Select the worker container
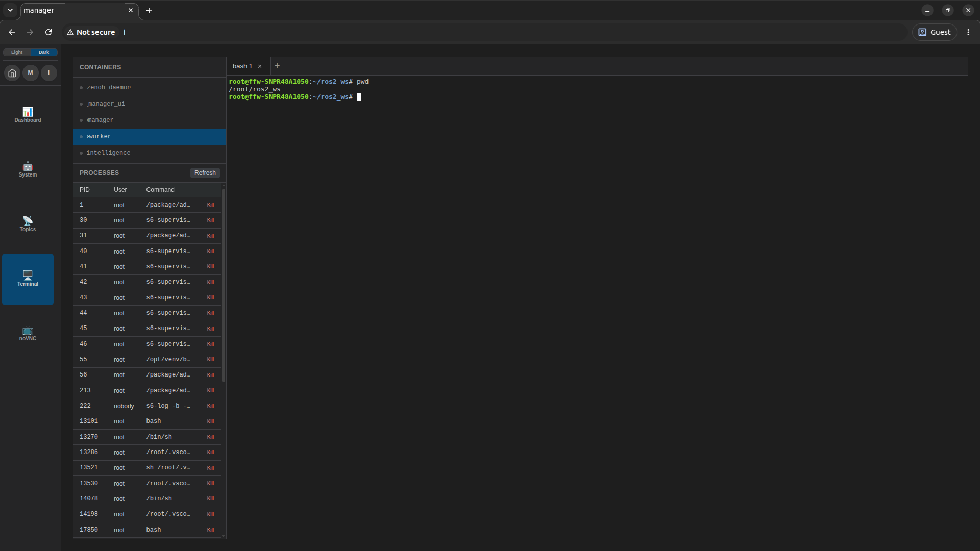This screenshot has width=980, height=551. coord(150,137)
